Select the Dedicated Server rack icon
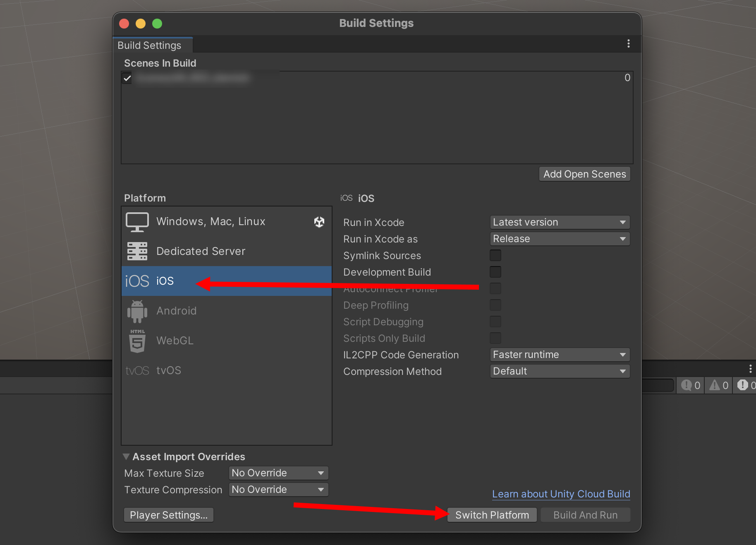The height and width of the screenshot is (545, 756). pos(137,251)
